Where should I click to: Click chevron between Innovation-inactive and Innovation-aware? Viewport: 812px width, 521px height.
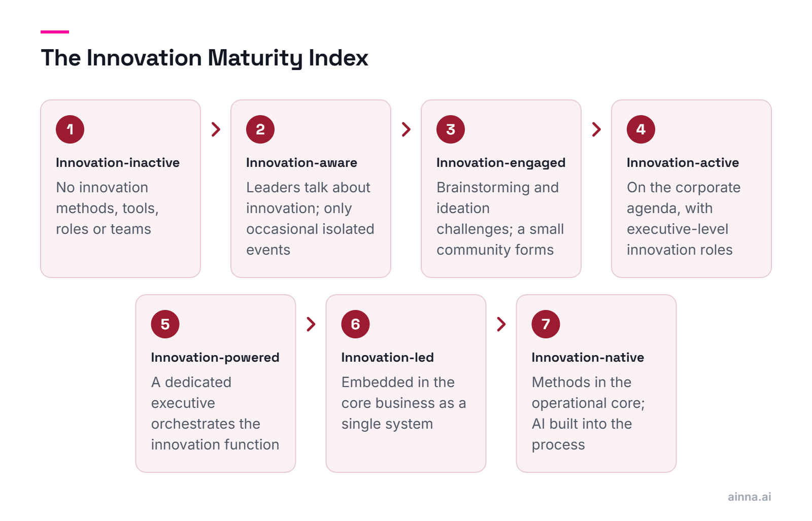click(216, 129)
